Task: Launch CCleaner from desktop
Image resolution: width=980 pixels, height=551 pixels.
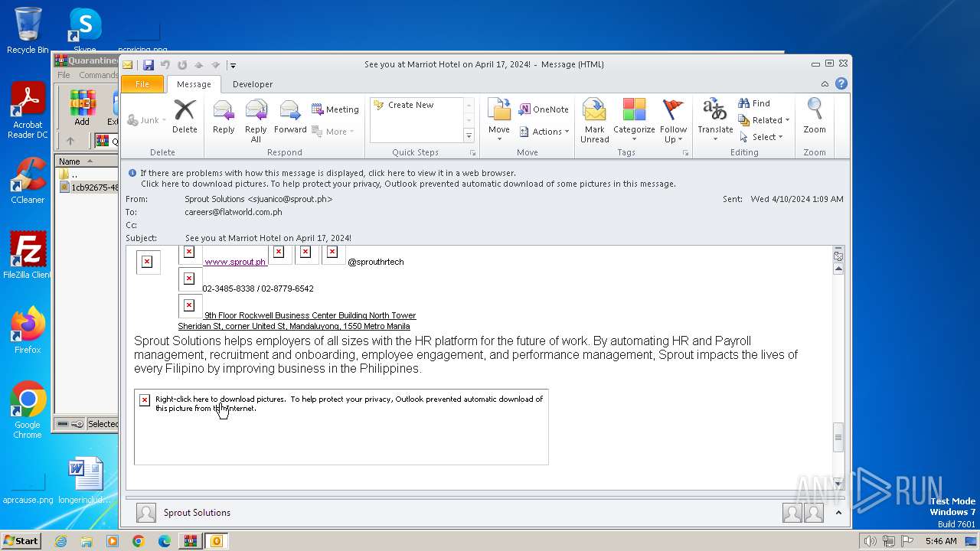Action: pyautogui.click(x=28, y=181)
